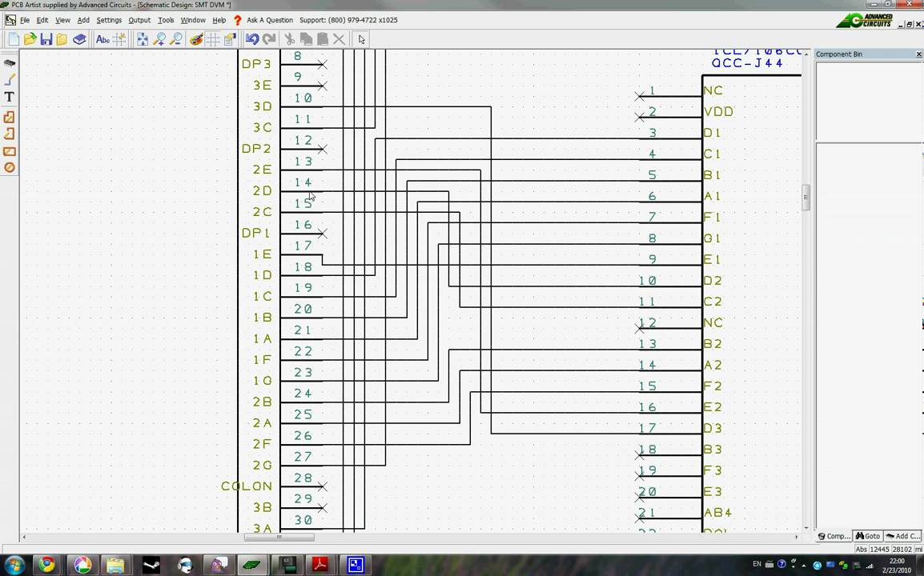Open the Window menu

pos(193,20)
